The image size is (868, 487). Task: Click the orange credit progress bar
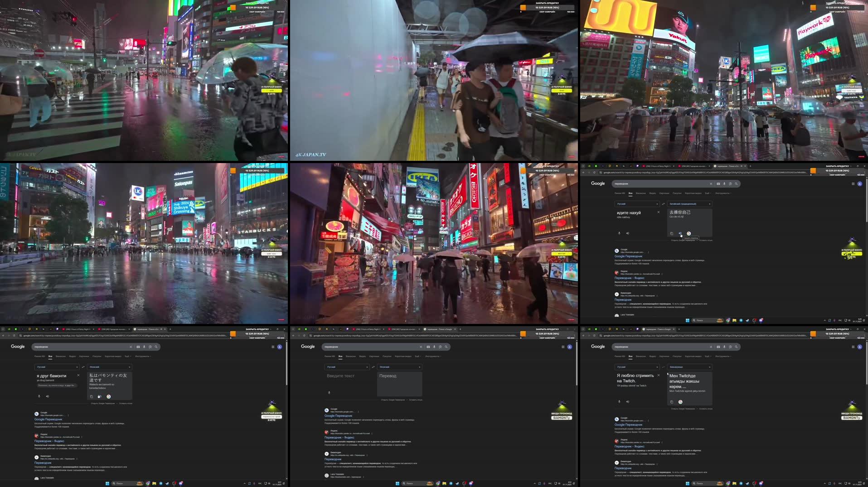(x=813, y=171)
